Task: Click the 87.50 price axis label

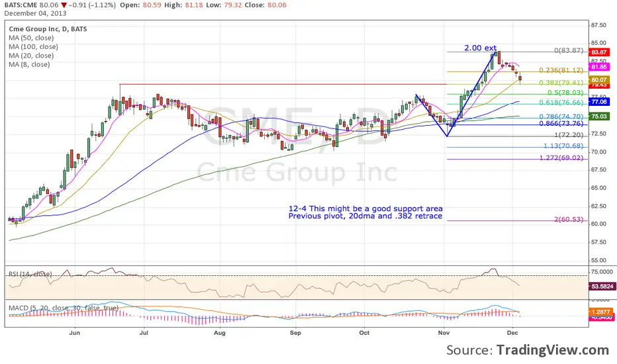Action: (598, 25)
